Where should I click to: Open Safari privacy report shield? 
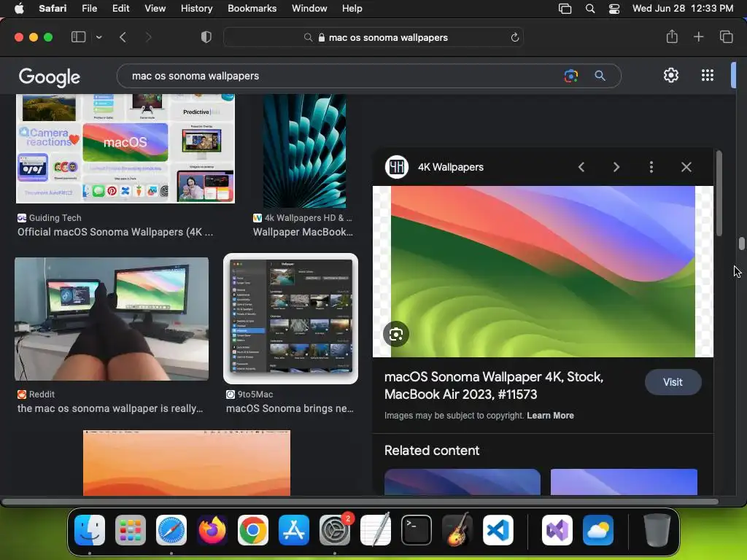(206, 37)
